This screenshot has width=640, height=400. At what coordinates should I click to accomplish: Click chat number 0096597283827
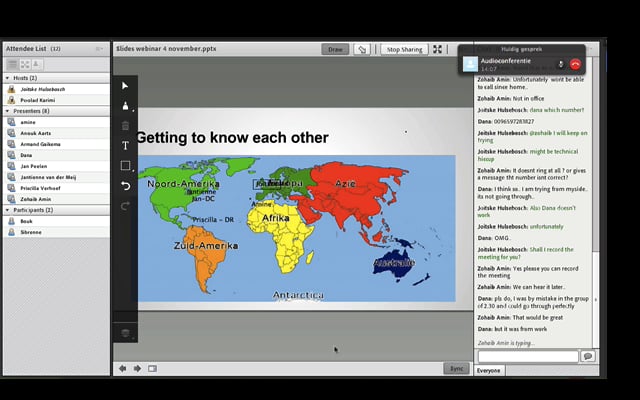(514, 122)
